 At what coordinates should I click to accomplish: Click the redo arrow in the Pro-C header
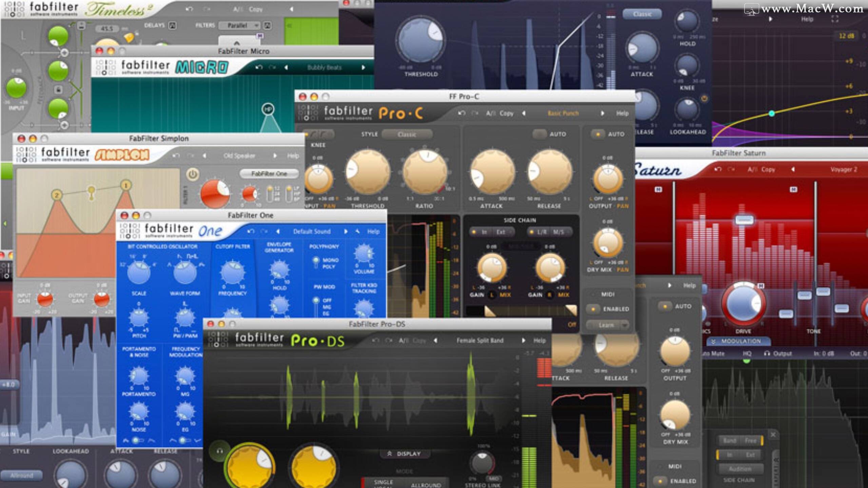[x=475, y=113]
